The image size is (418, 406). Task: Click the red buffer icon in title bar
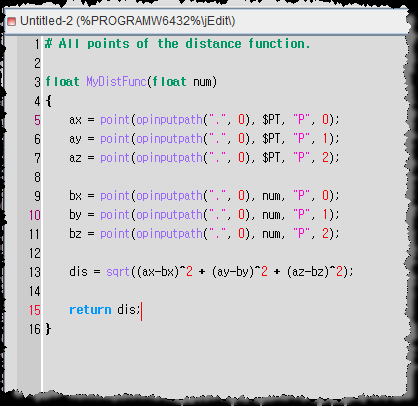pyautogui.click(x=11, y=22)
